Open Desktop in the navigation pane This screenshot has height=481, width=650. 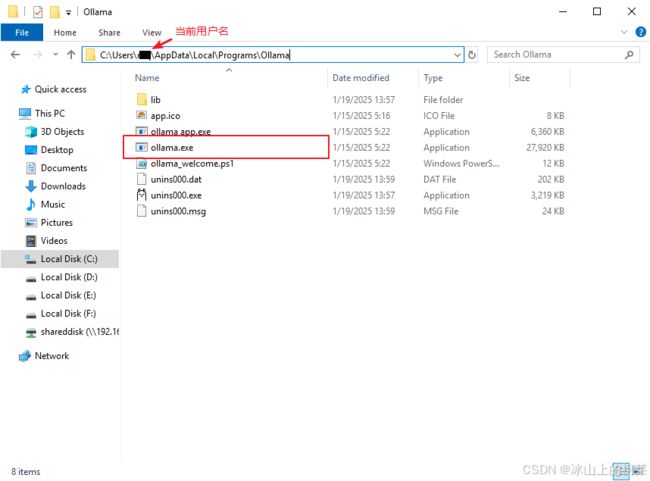[57, 150]
